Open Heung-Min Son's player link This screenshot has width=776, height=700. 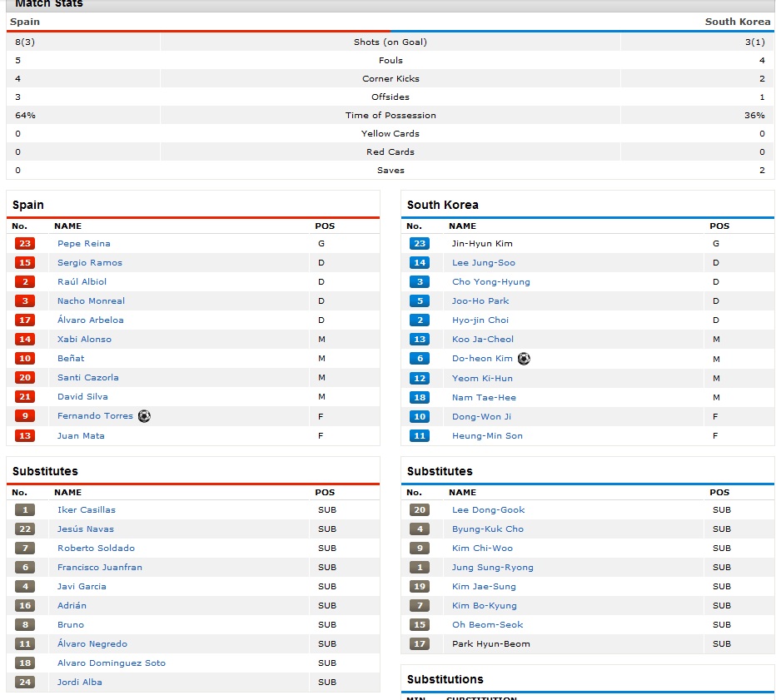pyautogui.click(x=487, y=436)
